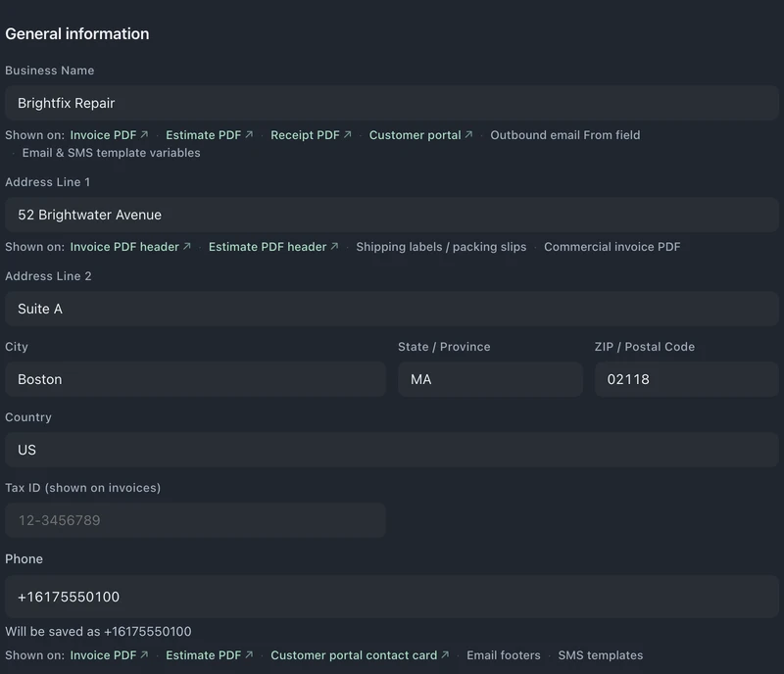Viewport: 784px width, 674px height.
Task: Open Invoice PDF link below Business Name
Action: [x=109, y=135]
